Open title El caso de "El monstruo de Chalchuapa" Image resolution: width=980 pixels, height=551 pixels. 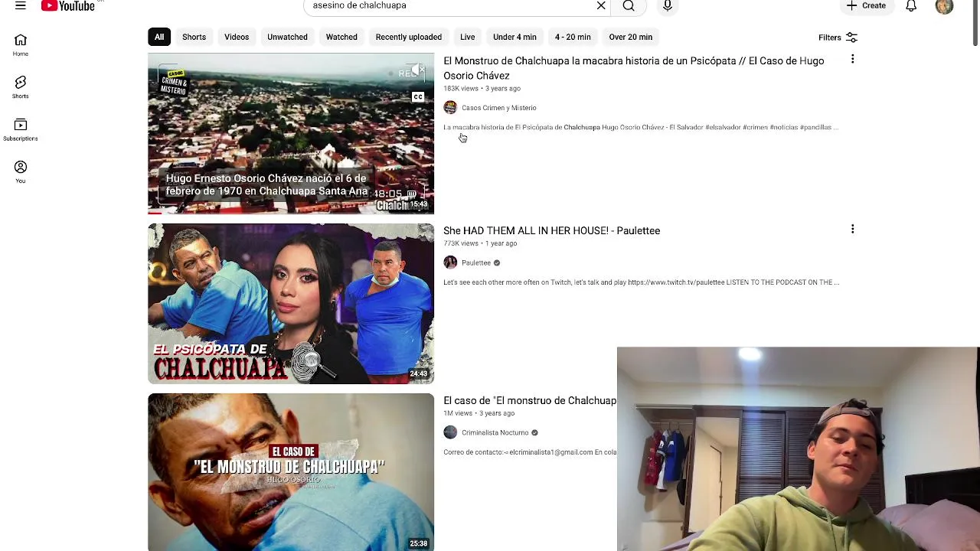pos(530,401)
